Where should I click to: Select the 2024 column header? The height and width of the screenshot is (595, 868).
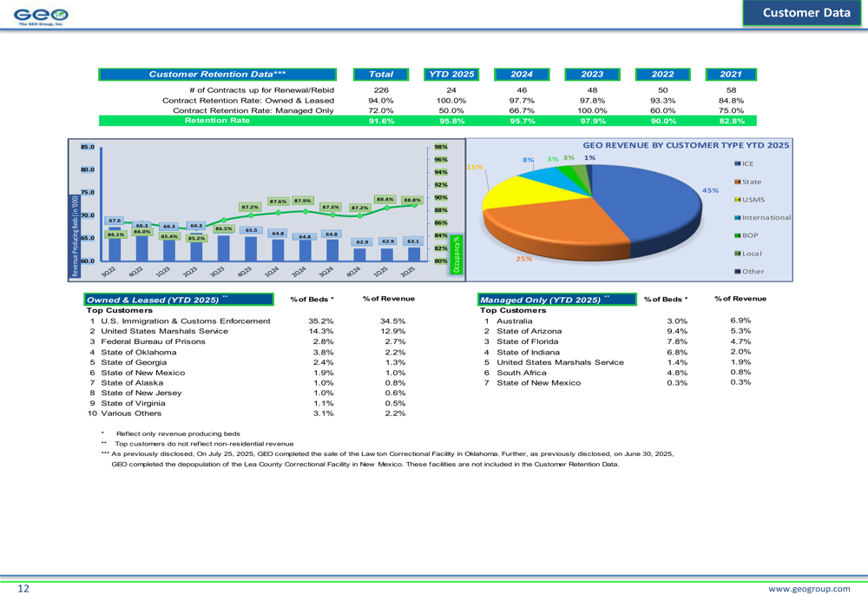point(522,74)
